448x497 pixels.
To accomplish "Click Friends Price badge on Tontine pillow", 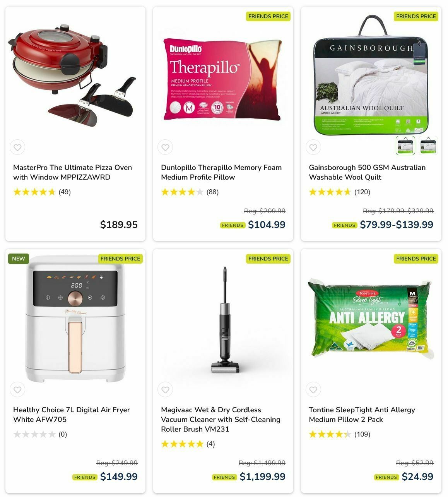I will click(x=416, y=259).
